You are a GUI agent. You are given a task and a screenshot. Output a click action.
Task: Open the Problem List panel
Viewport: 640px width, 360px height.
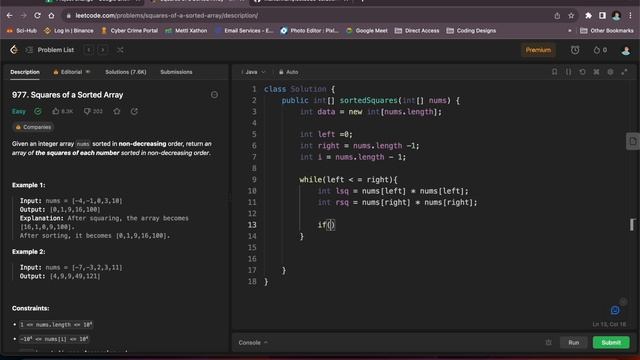[50, 50]
